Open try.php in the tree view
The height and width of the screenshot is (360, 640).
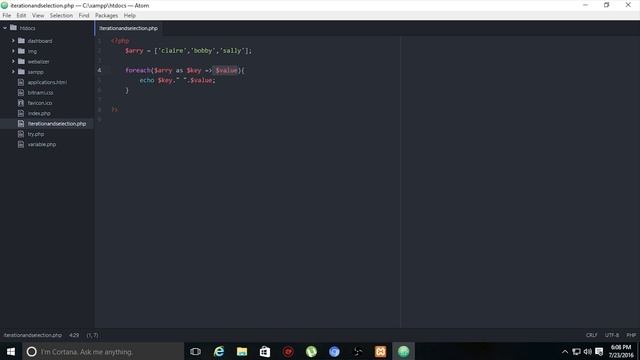click(x=36, y=134)
